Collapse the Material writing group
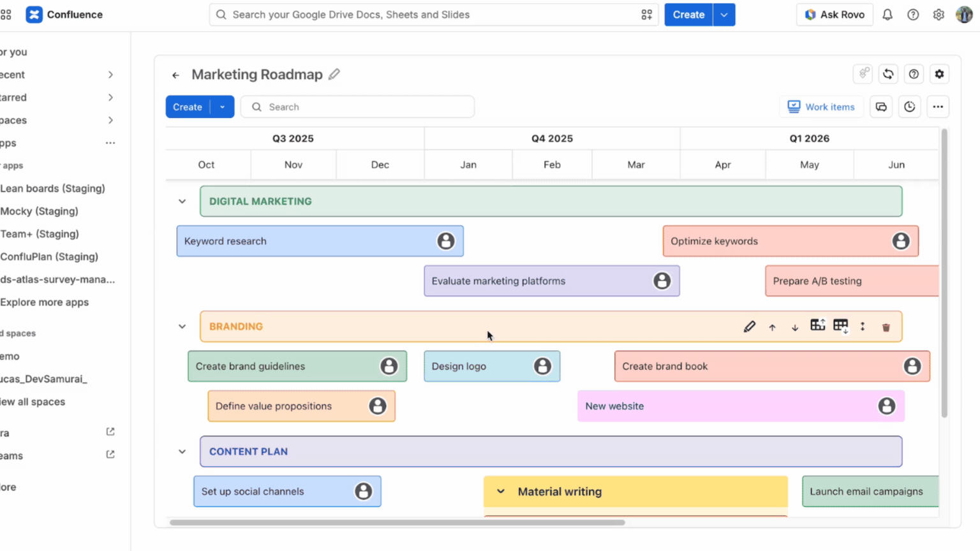 (x=501, y=491)
